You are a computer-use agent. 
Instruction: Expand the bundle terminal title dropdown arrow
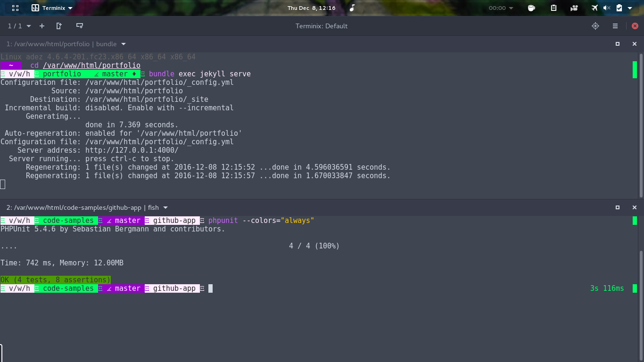pyautogui.click(x=124, y=44)
